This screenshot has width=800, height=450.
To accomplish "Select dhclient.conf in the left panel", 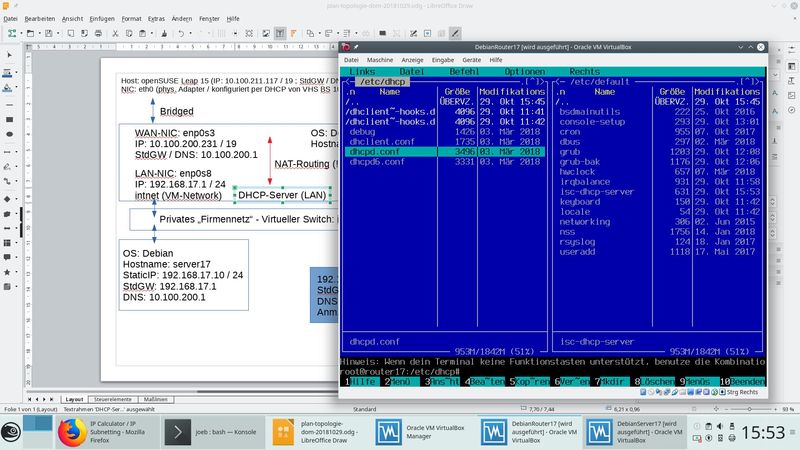I will pyautogui.click(x=382, y=141).
